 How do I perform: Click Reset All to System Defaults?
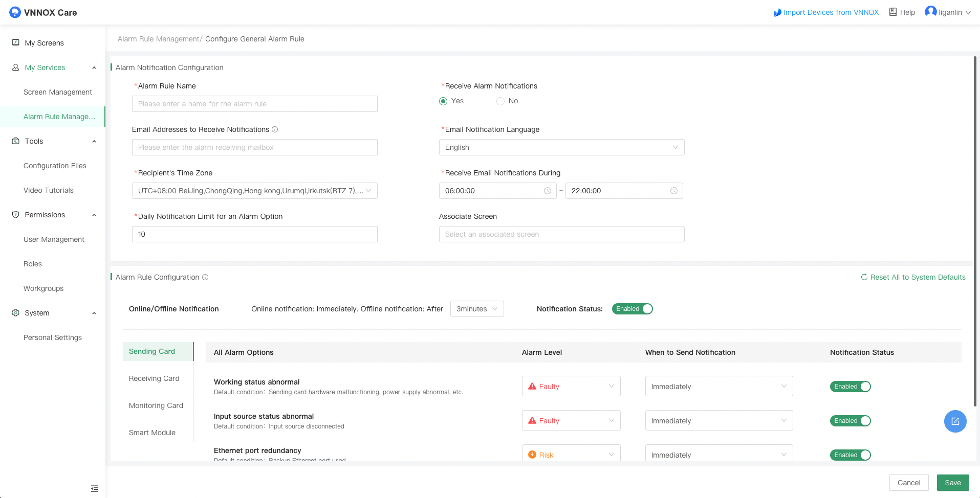[x=913, y=277]
